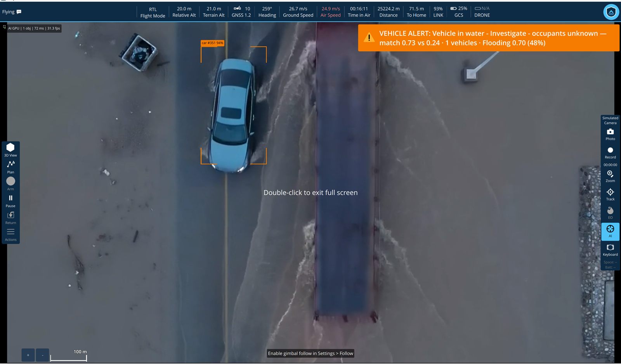Image resolution: width=621 pixels, height=364 pixels.
Task: Click the 259° Heading readout
Action: [267, 12]
